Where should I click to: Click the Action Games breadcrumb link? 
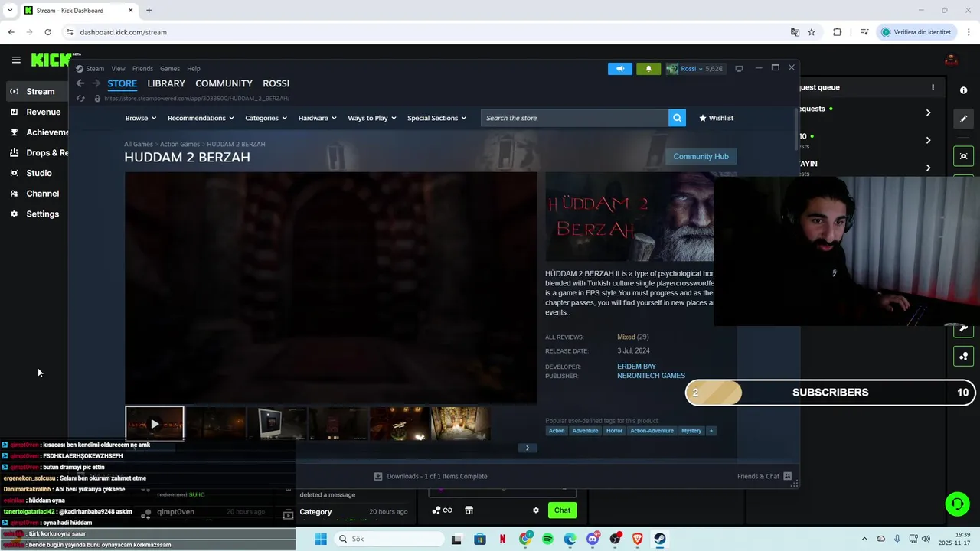180,144
